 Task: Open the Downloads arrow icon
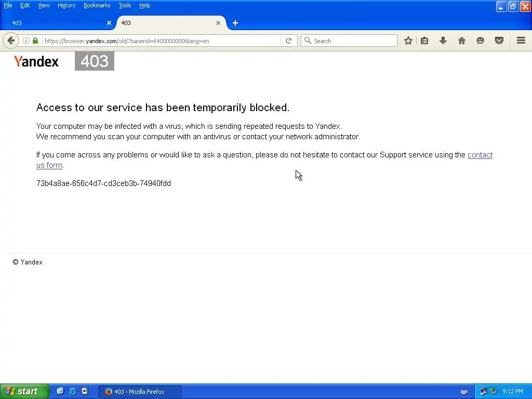[x=443, y=41]
